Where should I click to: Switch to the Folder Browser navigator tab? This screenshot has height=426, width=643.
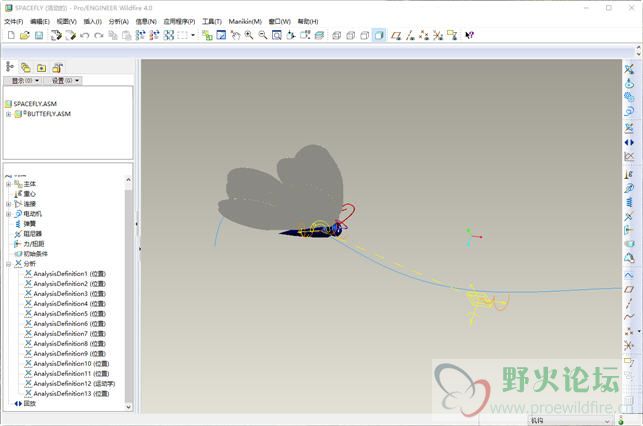(x=25, y=68)
